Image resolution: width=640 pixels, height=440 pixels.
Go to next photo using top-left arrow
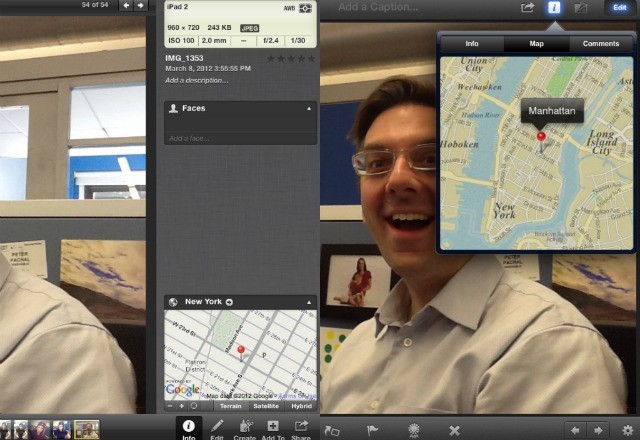point(140,5)
